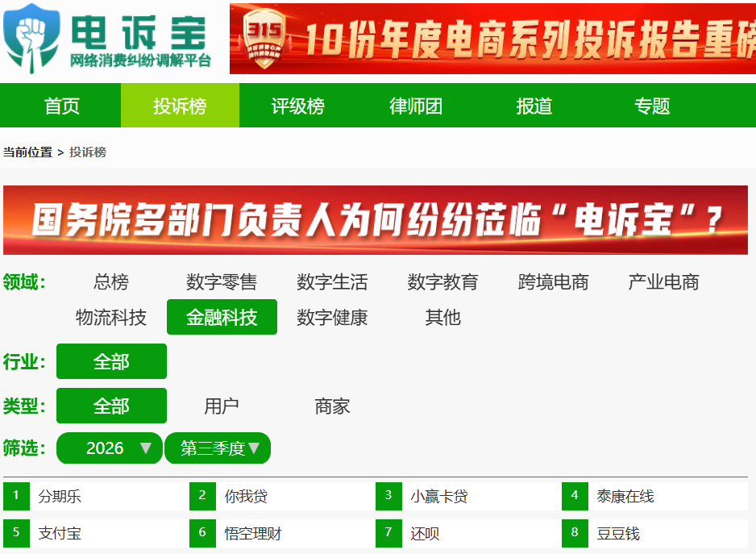Click the 电诉宝 site title text
Viewport: 756px width, 554px height.
[x=139, y=33]
